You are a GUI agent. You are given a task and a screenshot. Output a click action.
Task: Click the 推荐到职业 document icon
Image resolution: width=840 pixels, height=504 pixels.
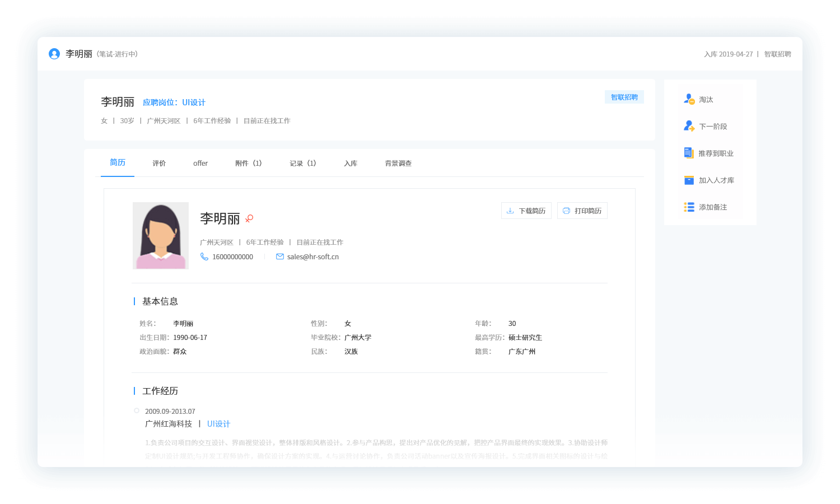click(x=689, y=153)
